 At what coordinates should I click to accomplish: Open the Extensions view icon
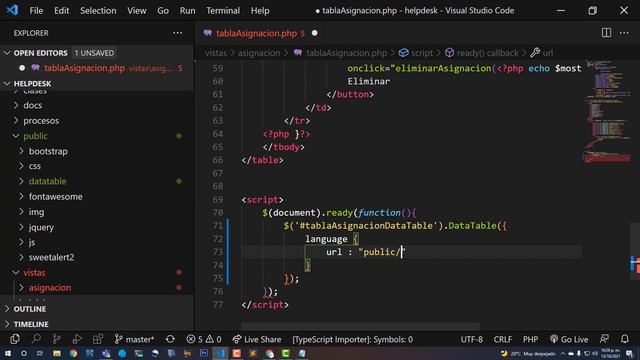coord(98,339)
